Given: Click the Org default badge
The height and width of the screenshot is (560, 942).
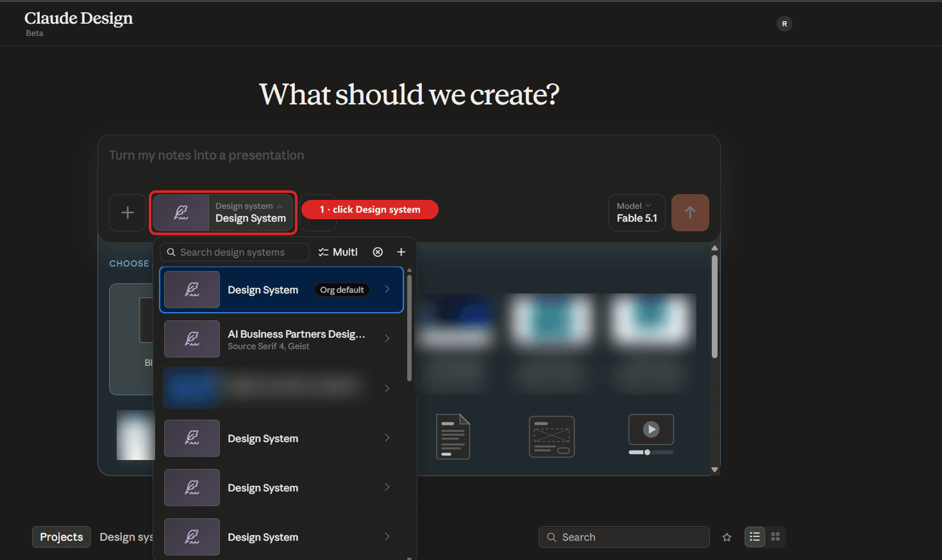Looking at the screenshot, I should (x=342, y=290).
